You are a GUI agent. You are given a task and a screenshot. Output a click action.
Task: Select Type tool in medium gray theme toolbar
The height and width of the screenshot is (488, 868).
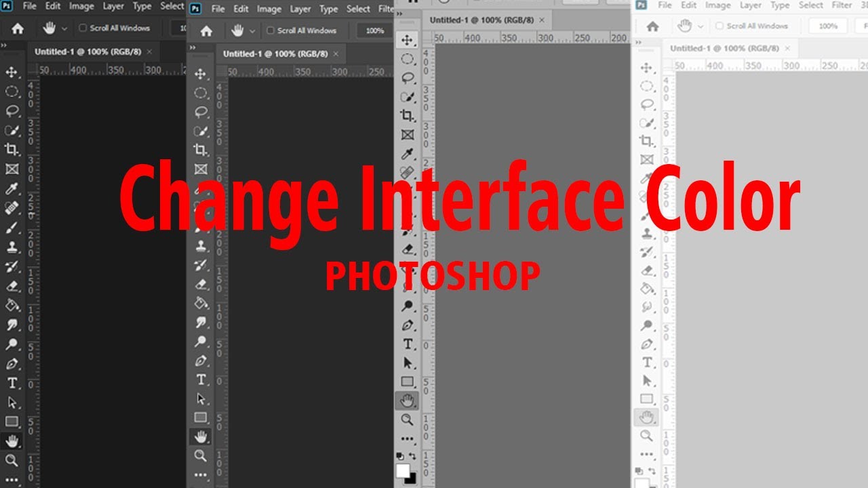tap(407, 344)
